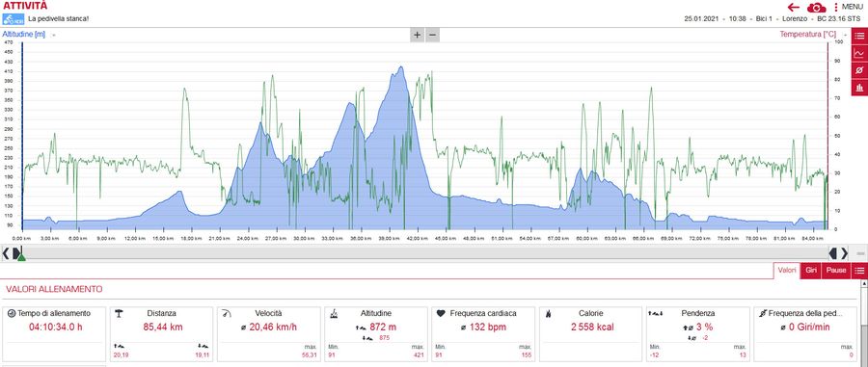The image size is (868, 367).
Task: Click the speedometer icon in Velocità card
Action: pyautogui.click(x=226, y=313)
